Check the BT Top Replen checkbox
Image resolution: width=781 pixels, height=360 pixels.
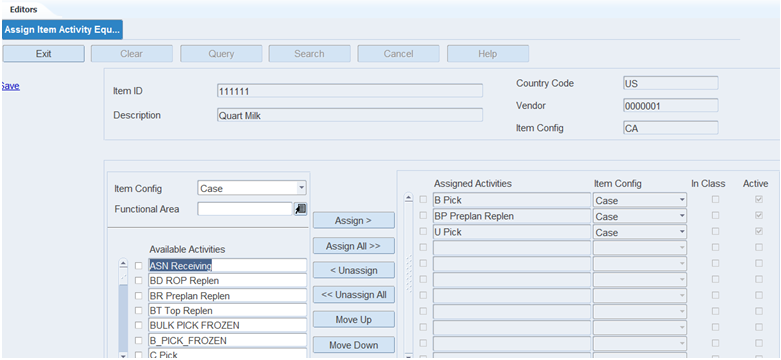coord(138,311)
